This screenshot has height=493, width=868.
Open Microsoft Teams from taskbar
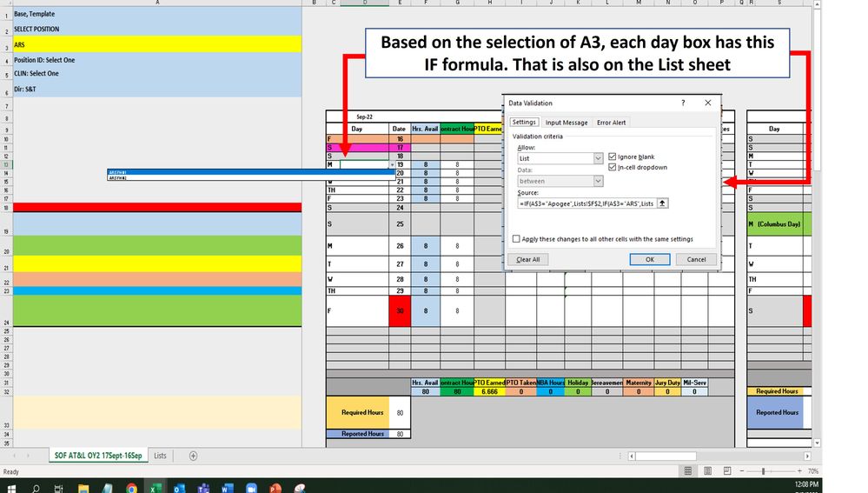click(203, 488)
